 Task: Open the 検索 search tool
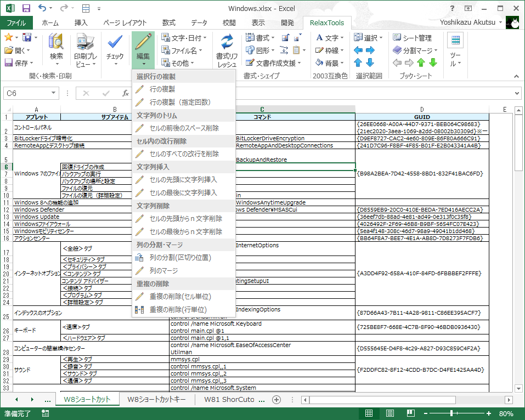point(57,49)
